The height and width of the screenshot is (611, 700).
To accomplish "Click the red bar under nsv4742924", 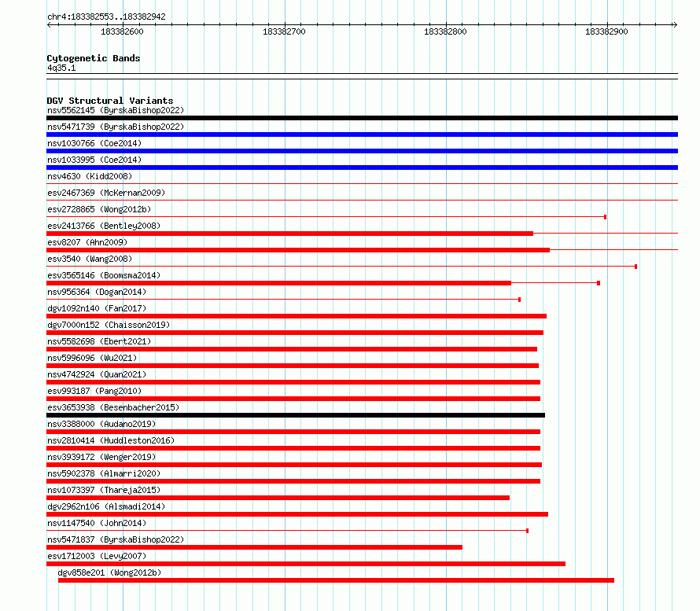I will pyautogui.click(x=293, y=382).
